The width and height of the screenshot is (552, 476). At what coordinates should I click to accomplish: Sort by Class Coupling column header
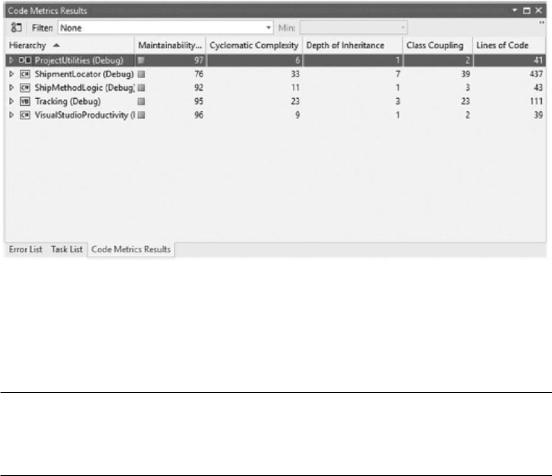coord(438,45)
